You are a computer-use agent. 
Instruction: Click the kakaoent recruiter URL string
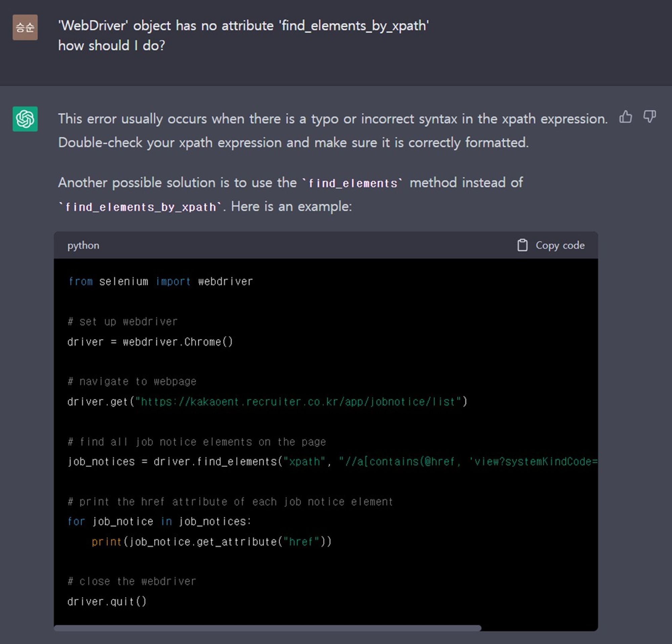(298, 402)
